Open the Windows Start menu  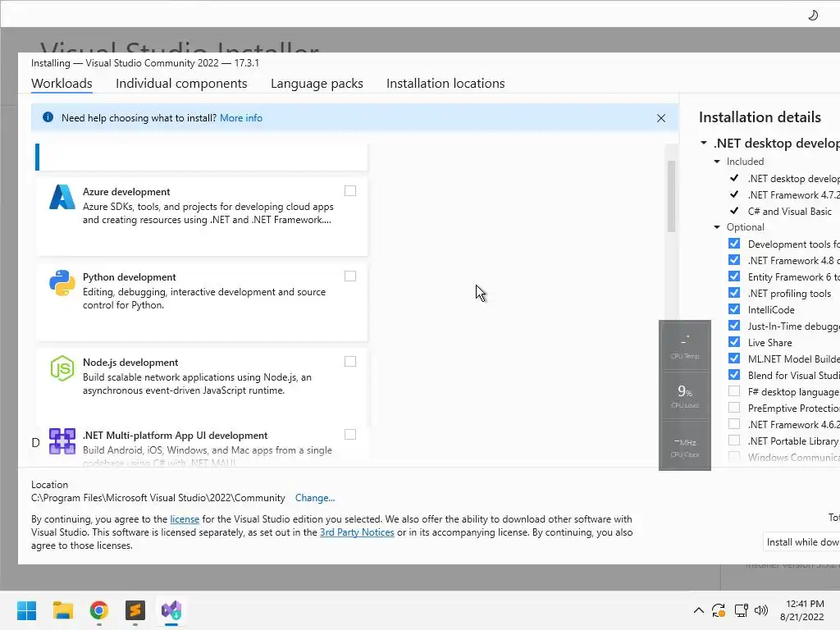[27, 610]
